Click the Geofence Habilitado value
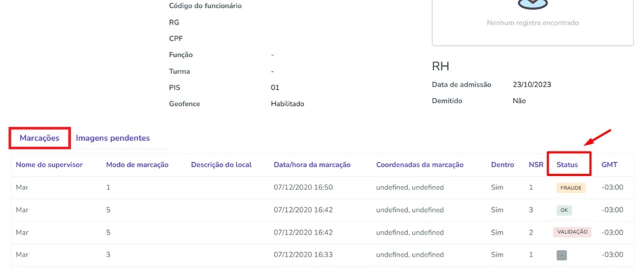Screen dimensions: 644x280 pos(287,104)
